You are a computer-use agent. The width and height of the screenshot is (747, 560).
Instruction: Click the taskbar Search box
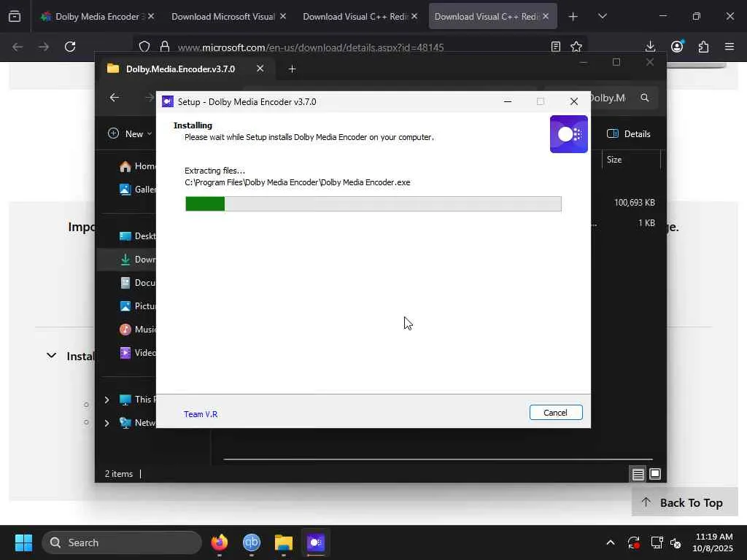point(122,542)
